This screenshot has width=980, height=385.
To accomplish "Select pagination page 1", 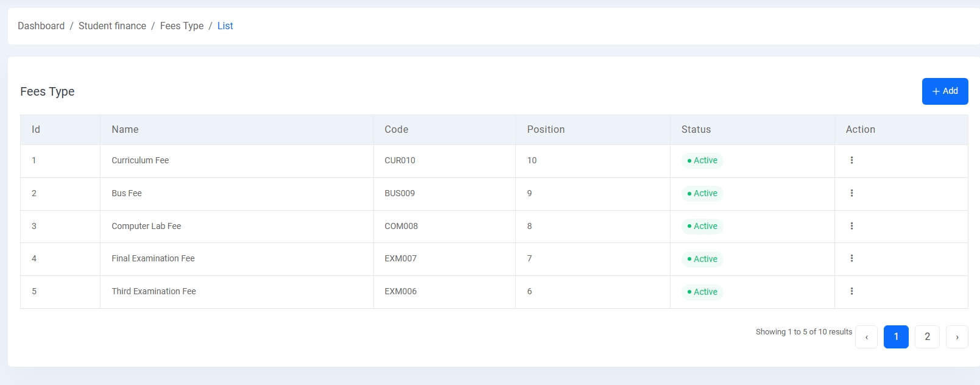I will pyautogui.click(x=896, y=337).
